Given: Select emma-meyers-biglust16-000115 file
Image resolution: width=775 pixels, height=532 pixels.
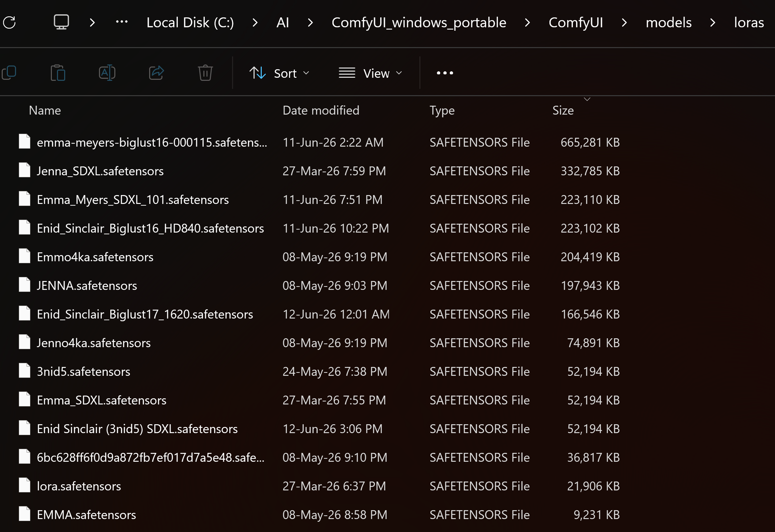Looking at the screenshot, I should [x=152, y=142].
